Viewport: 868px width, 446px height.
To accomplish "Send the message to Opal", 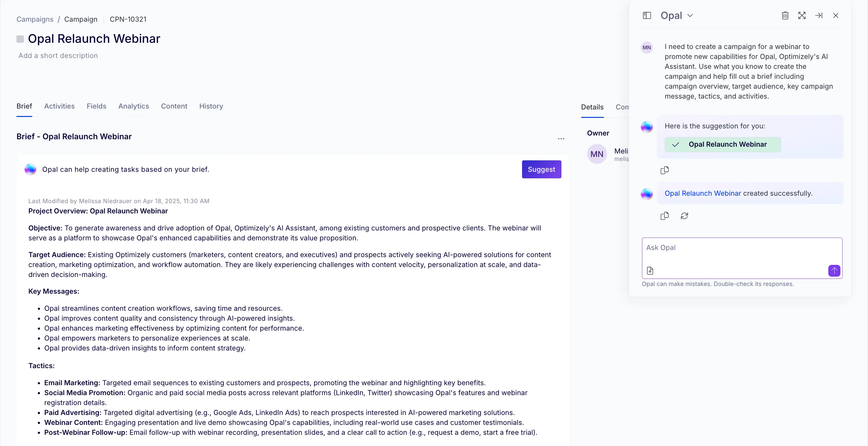I will click(834, 271).
